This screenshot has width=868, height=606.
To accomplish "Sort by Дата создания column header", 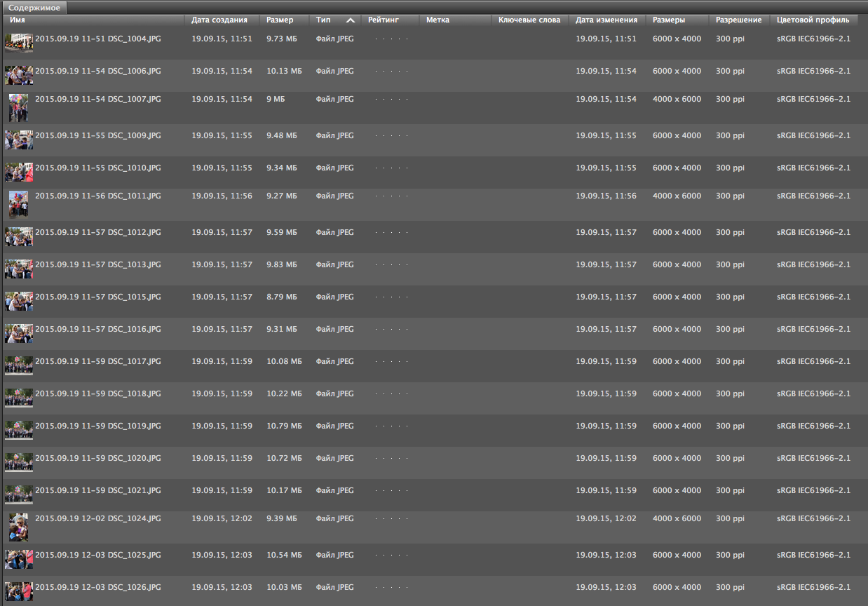I will click(x=219, y=20).
